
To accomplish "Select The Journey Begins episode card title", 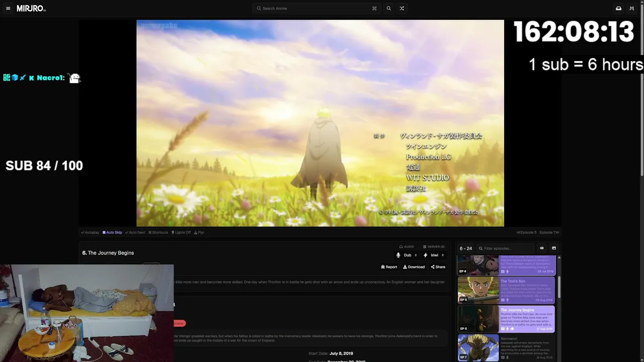I will click(517, 310).
